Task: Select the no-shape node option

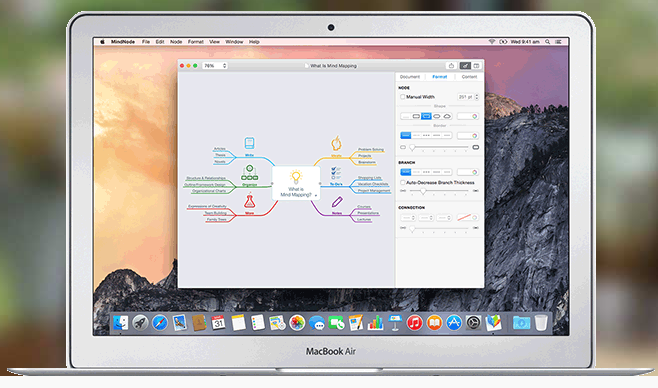Action: pos(405,116)
